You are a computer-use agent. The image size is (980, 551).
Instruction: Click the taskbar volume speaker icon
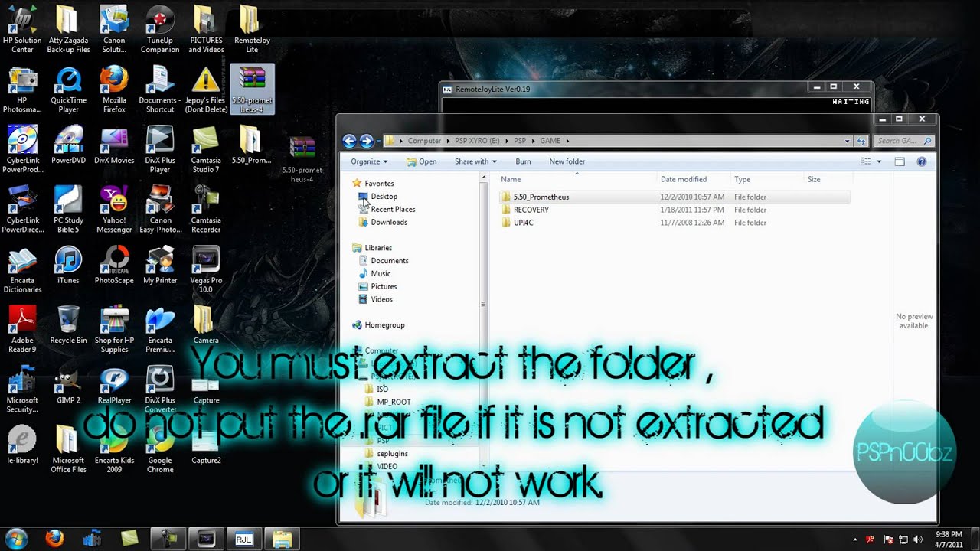(x=917, y=539)
